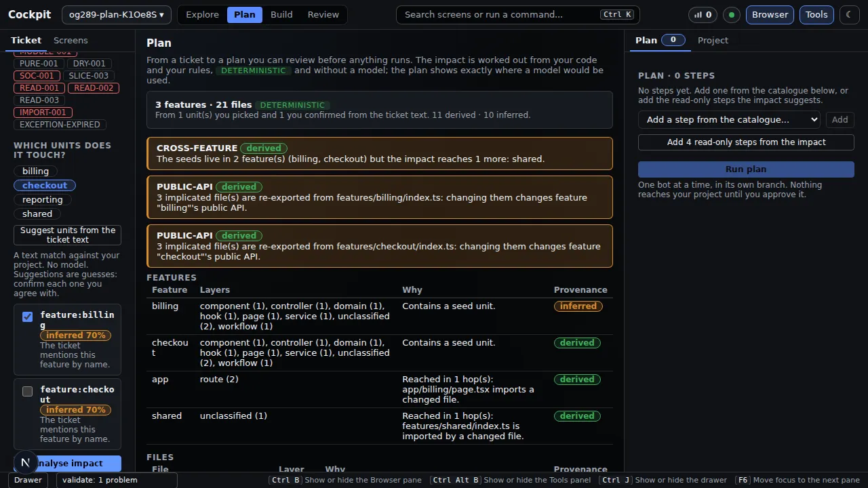This screenshot has width=868, height=488.
Task: Toggle the shared unit chip
Action: click(37, 213)
